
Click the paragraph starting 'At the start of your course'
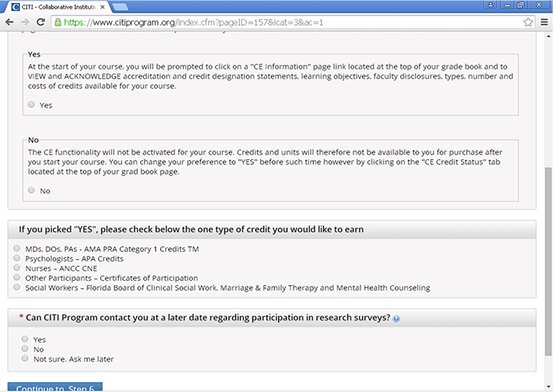(271, 76)
